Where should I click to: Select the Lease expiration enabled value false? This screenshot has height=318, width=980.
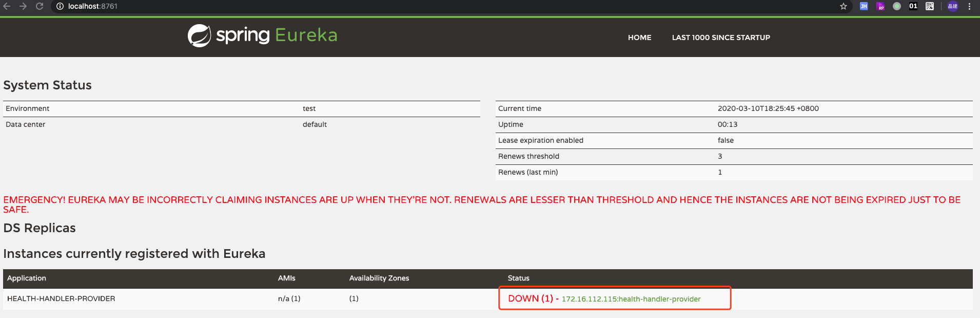[726, 140]
